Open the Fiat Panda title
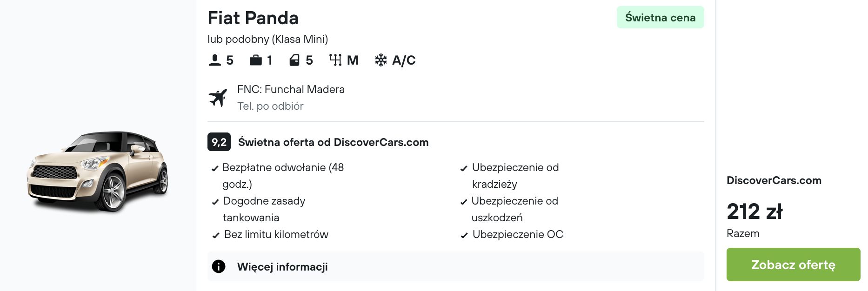The image size is (868, 291). (253, 18)
